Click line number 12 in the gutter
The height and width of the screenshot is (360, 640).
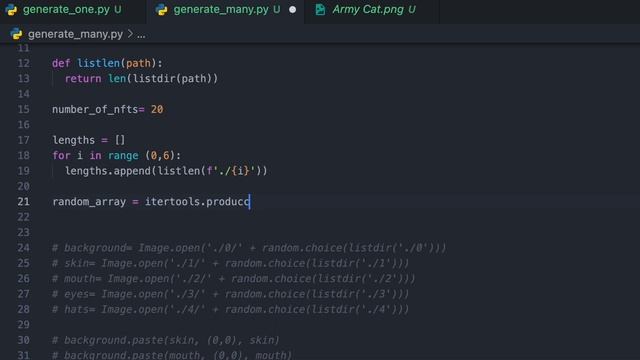coord(23,63)
